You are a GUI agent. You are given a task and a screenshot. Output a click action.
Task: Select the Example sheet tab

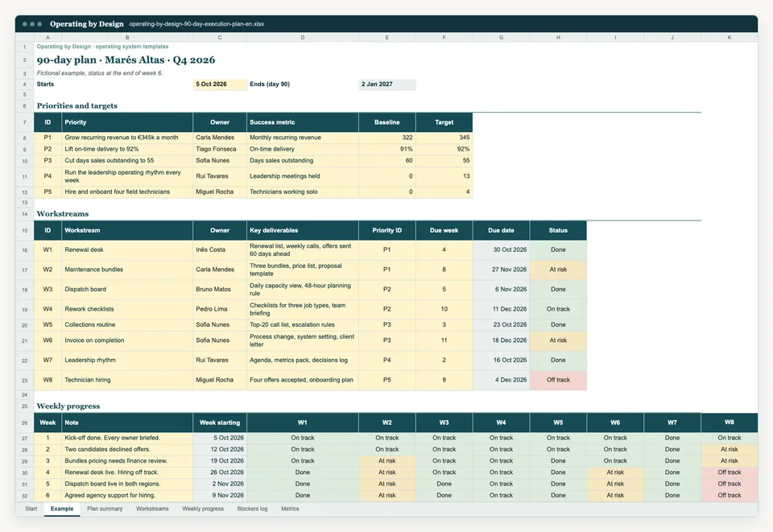click(62, 509)
